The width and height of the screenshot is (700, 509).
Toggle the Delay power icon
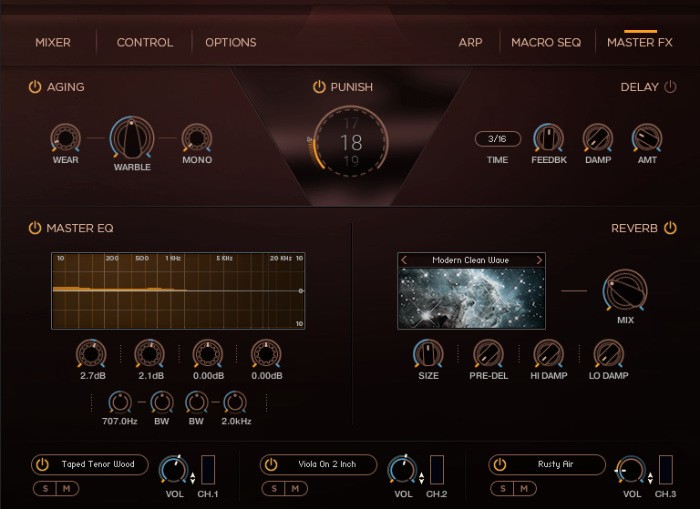click(x=670, y=87)
